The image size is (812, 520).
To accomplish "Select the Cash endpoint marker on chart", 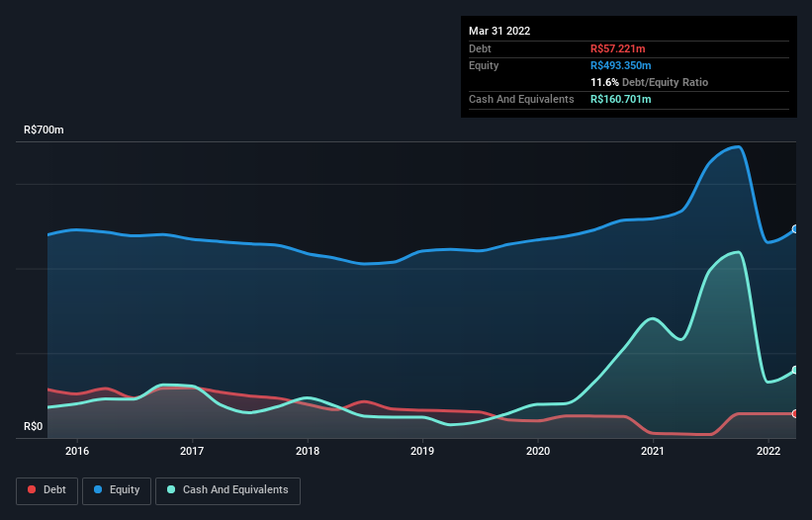I will tap(795, 370).
